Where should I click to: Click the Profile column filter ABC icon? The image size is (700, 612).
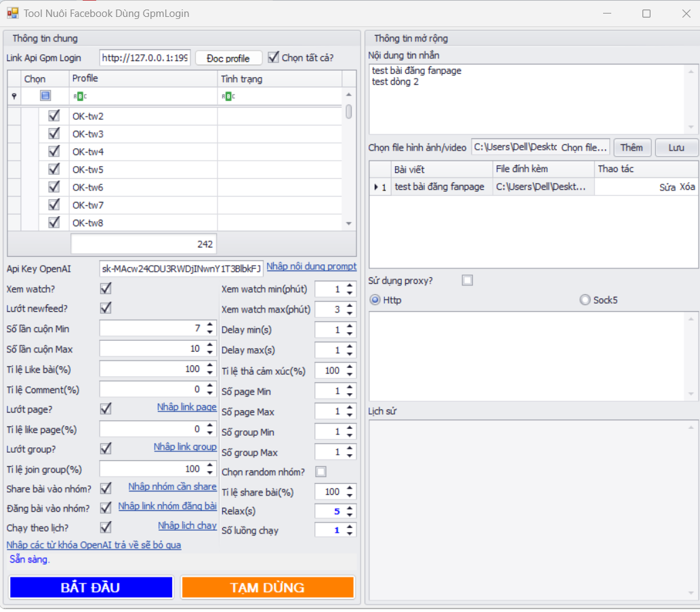[80, 96]
